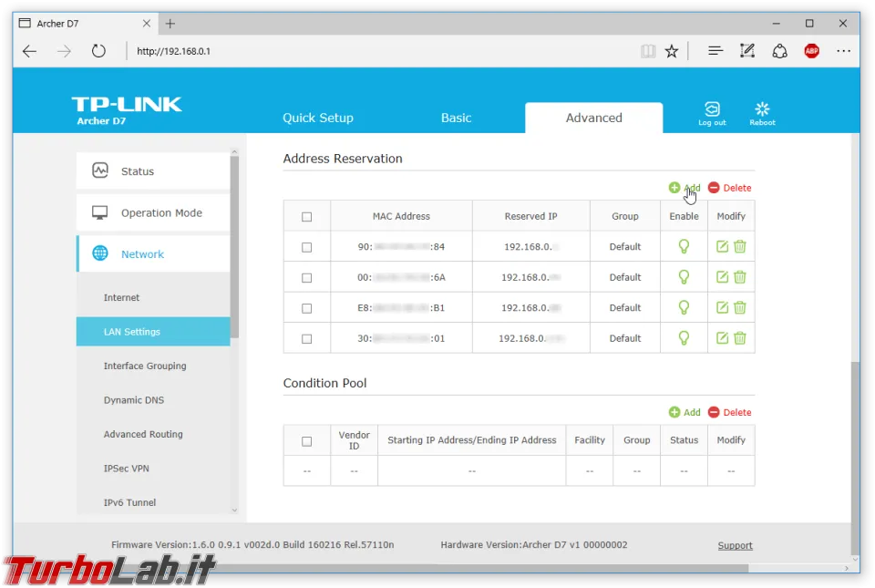
Task: Click the MAC Address column header
Action: point(401,216)
